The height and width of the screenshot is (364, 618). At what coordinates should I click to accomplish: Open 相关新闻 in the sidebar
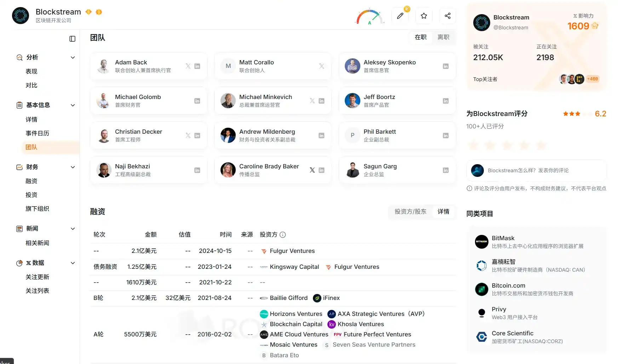(x=38, y=243)
